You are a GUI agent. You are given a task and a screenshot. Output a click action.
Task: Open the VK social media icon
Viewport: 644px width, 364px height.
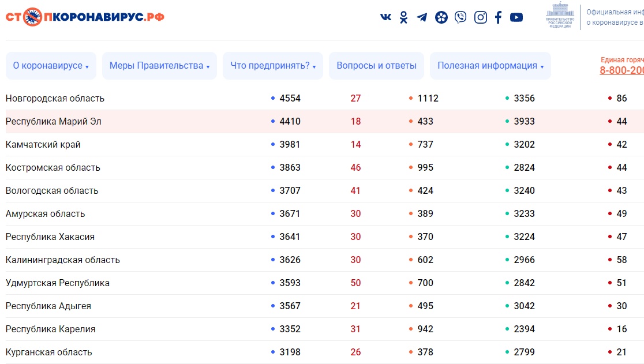tap(385, 17)
